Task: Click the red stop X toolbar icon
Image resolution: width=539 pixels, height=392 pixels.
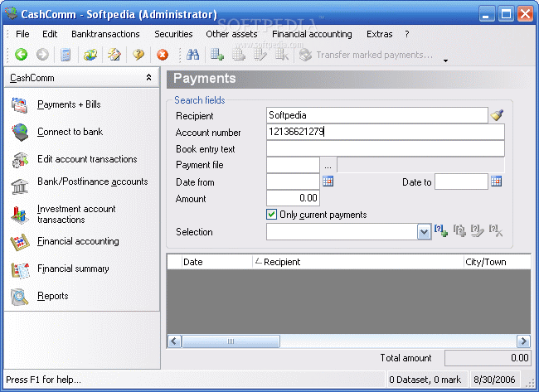Action: pyautogui.click(x=163, y=55)
